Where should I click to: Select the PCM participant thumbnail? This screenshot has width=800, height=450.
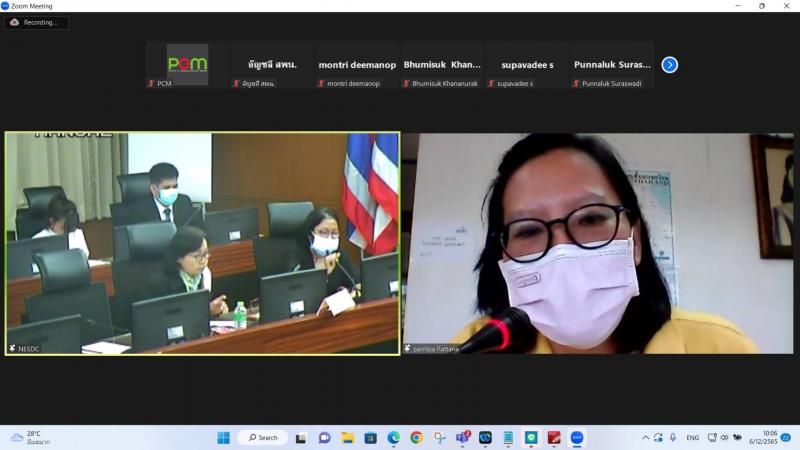(187, 65)
